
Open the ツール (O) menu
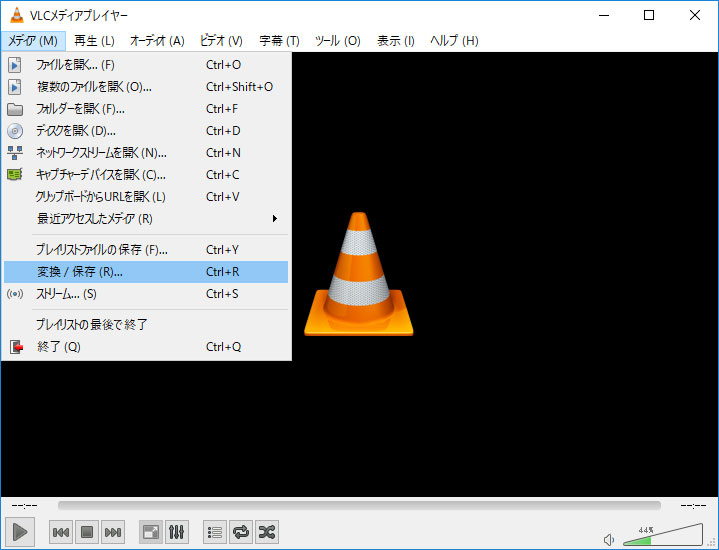(x=337, y=41)
